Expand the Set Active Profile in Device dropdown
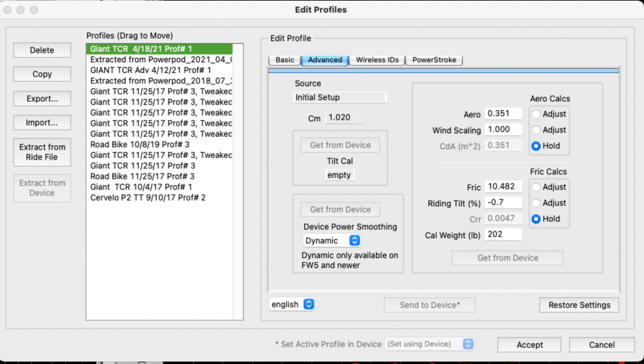Screen dimensions: 644x364 (x=430, y=344)
